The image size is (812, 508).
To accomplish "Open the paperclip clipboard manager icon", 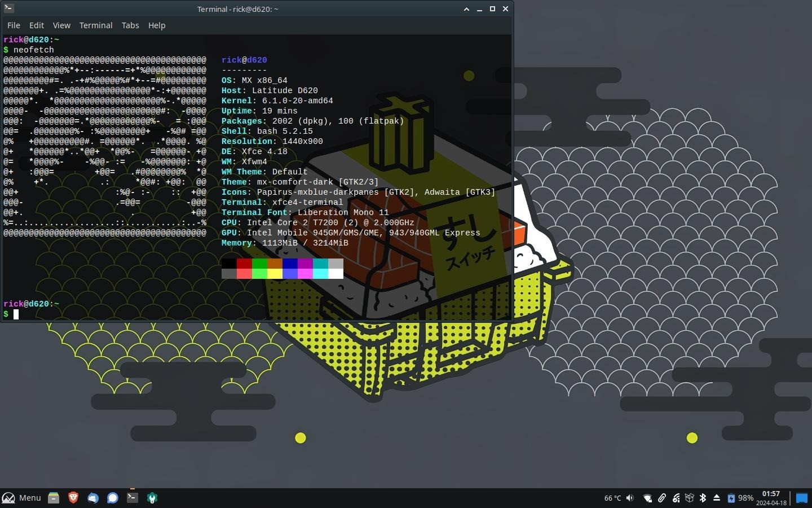I will 662,498.
